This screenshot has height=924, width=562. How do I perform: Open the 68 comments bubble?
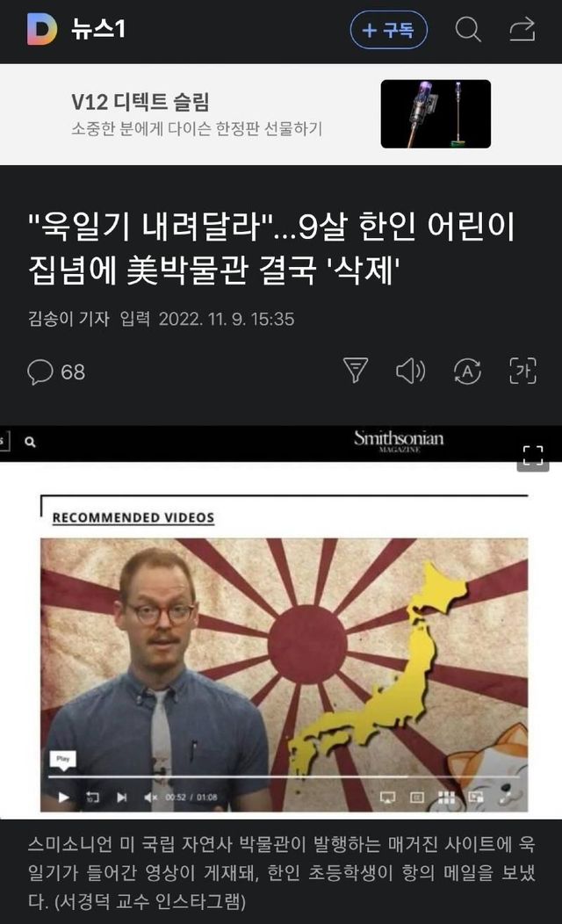(x=56, y=372)
